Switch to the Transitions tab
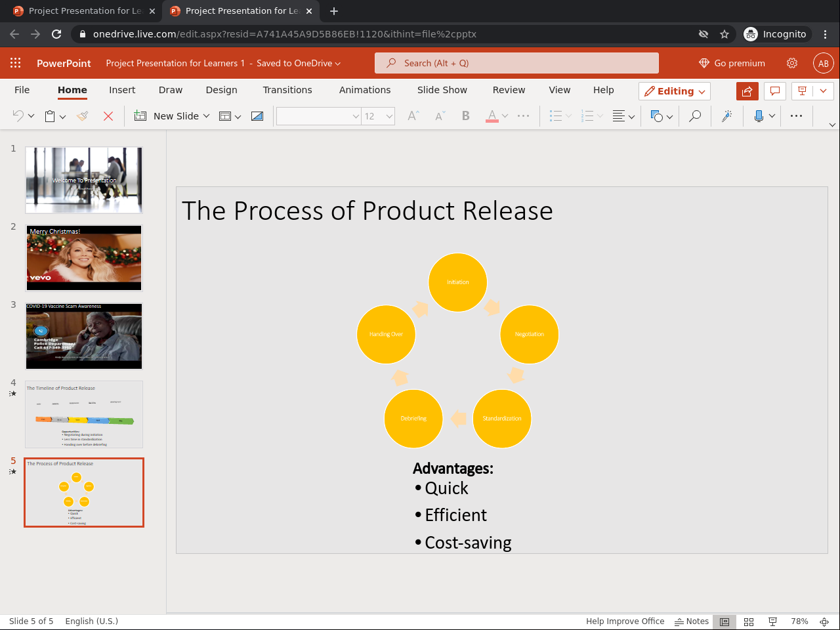Viewport: 840px width, 630px height. 287,90
